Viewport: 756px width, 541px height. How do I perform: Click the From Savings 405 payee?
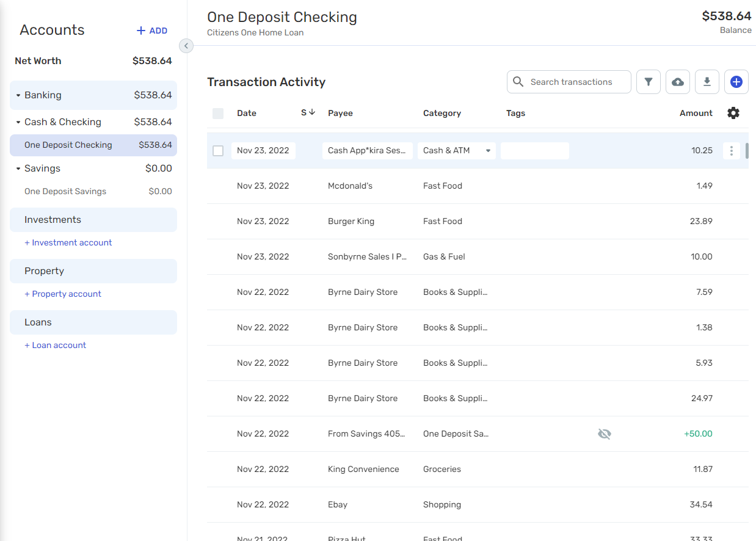[x=366, y=434]
